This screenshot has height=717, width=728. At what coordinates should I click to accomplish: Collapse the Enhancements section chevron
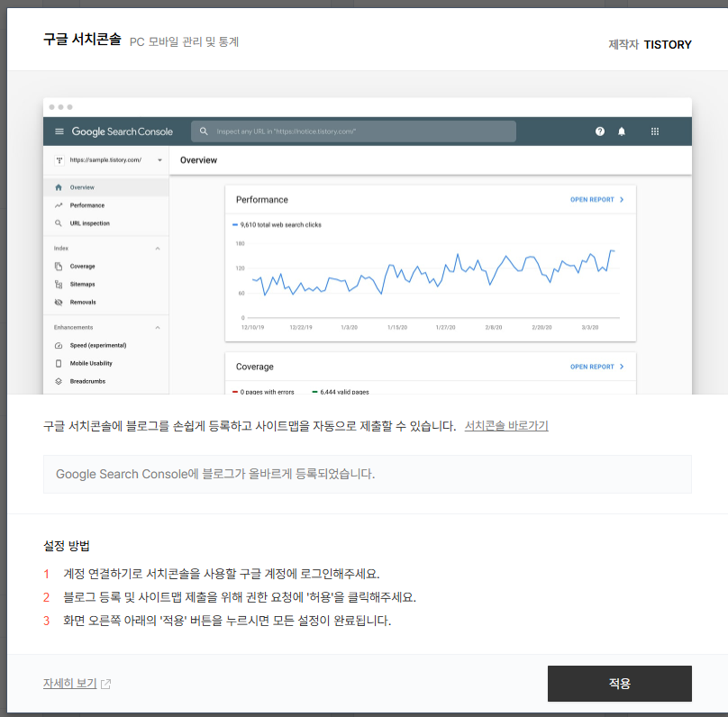(x=158, y=327)
